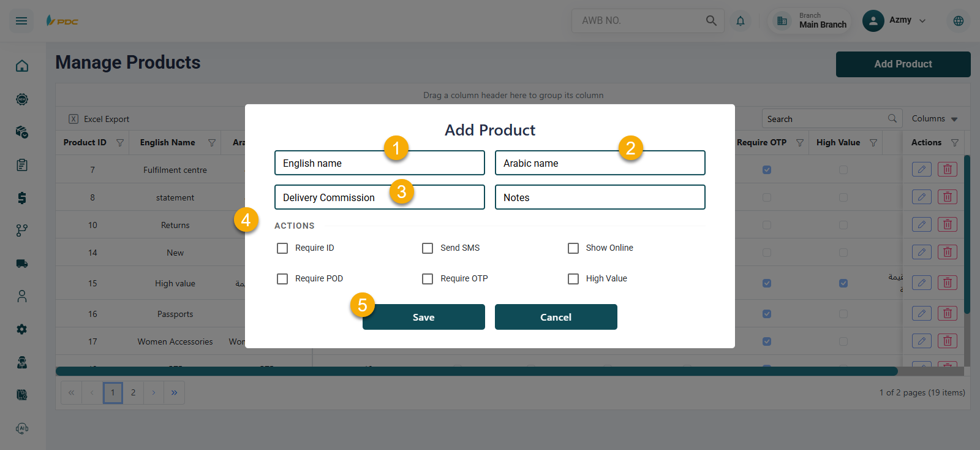Delete the statement product row
The width and height of the screenshot is (980, 450).
(948, 197)
